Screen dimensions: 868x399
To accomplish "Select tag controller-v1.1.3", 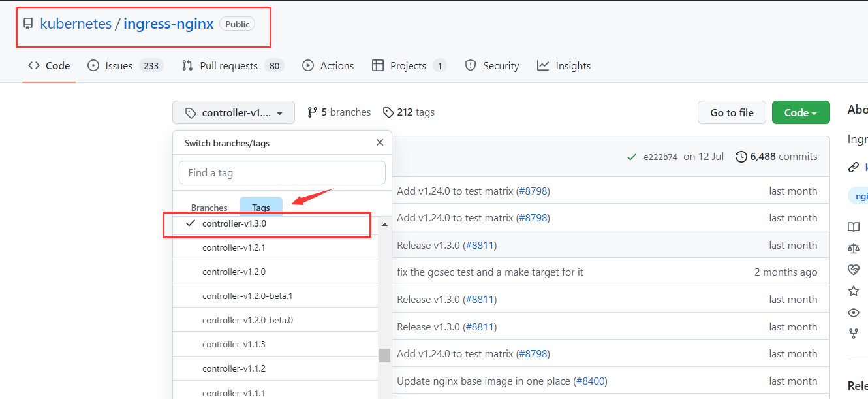I will coord(275,344).
